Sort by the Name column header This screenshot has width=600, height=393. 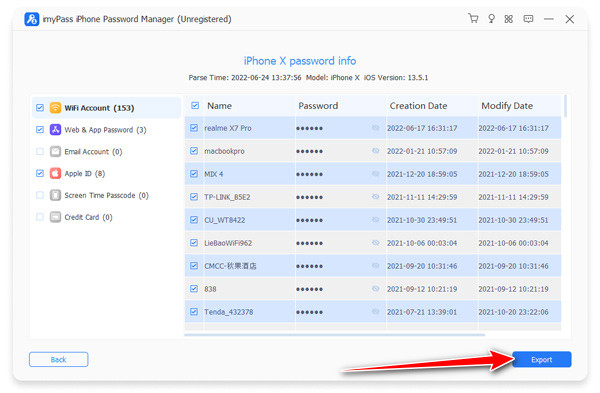click(x=219, y=106)
